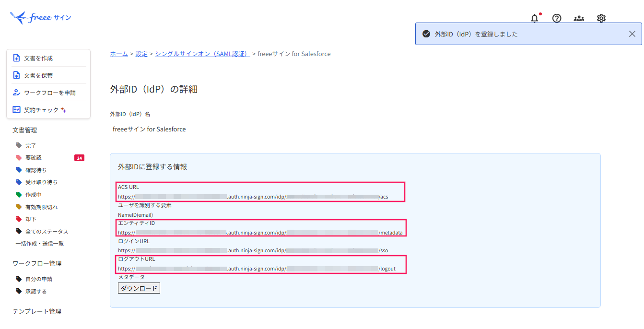This screenshot has height=329, width=644.
Task: Click the 外部ID（IdP）の詳細 heading
Action: (x=153, y=89)
